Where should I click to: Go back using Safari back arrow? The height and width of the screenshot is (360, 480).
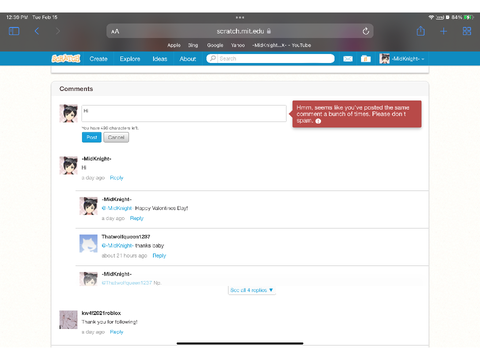(37, 31)
